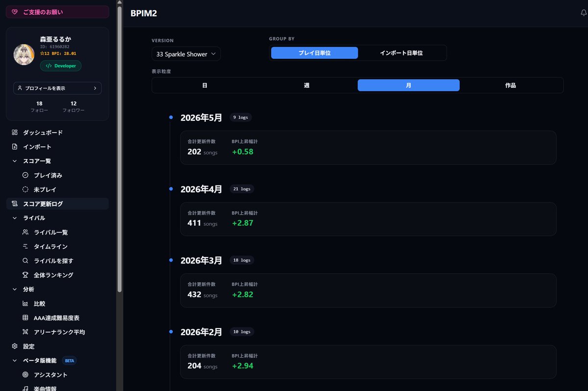Click 2026年5月 timeline dot marker
Image resolution: width=588 pixels, height=391 pixels.
click(171, 117)
